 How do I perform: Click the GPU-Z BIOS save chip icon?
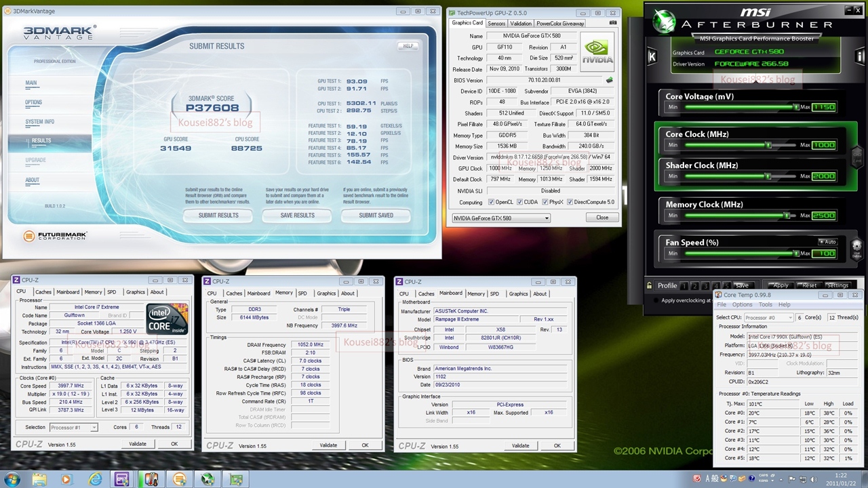click(609, 80)
